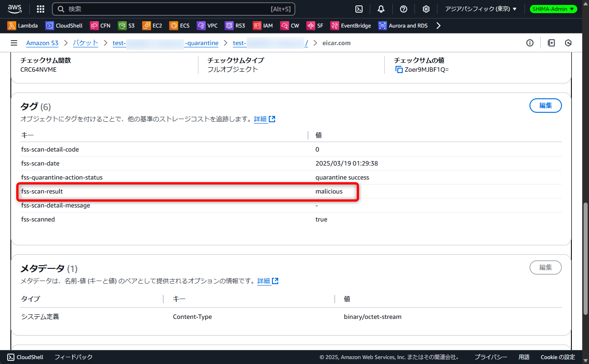
Task: Open the AWS home logo
Action: click(x=15, y=9)
